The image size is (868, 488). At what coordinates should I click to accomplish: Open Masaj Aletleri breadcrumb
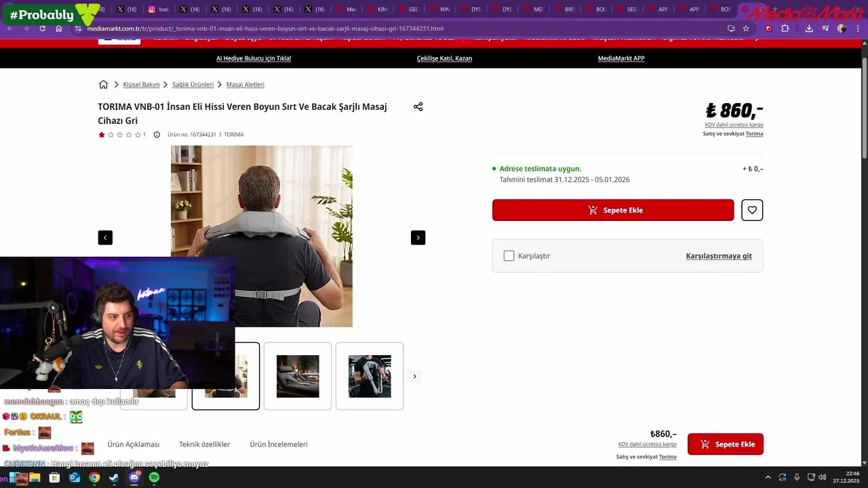point(245,85)
